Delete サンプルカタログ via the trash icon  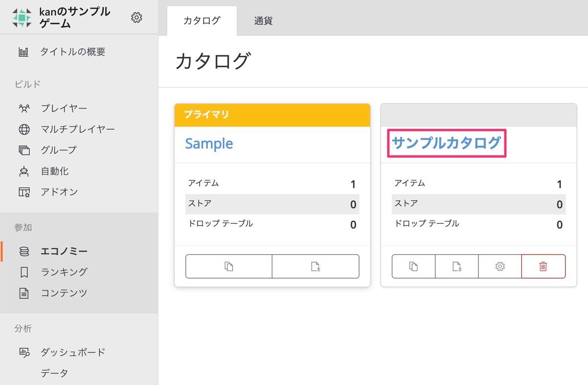(x=543, y=265)
